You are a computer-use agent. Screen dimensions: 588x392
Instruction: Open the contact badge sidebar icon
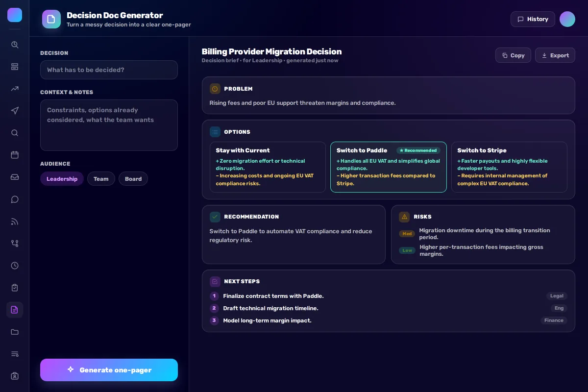tap(15, 376)
